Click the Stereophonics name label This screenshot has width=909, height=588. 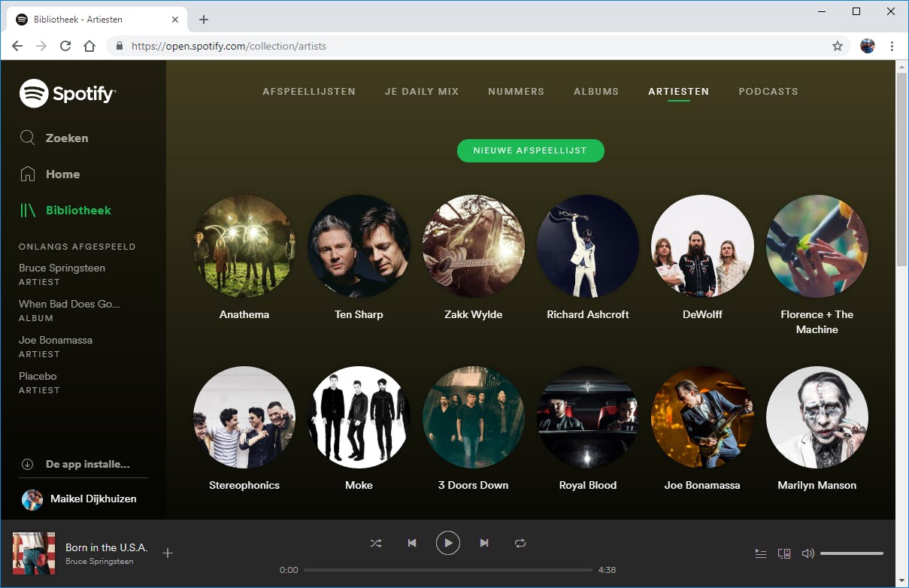click(x=244, y=485)
